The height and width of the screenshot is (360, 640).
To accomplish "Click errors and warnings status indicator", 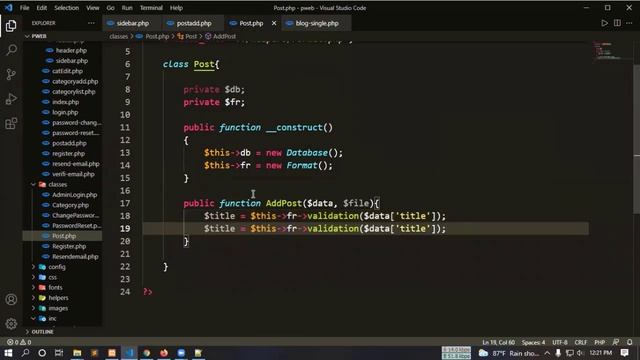I will pyautogui.click(x=19, y=342).
